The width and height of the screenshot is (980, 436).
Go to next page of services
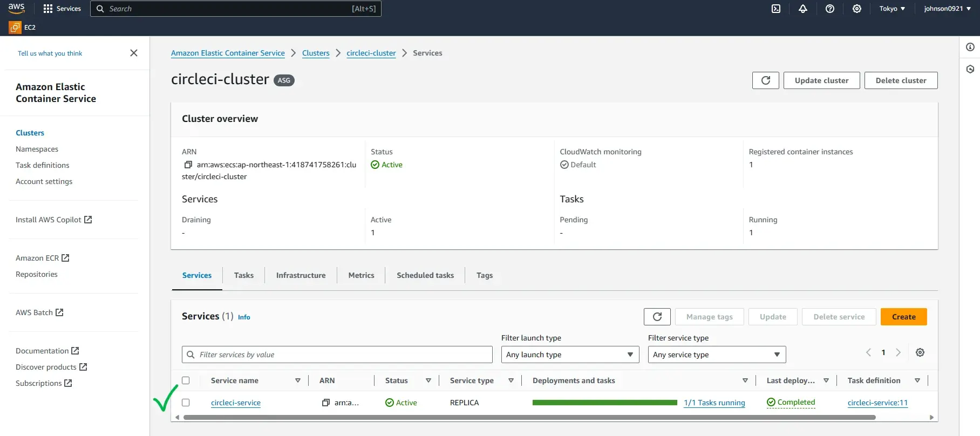click(898, 352)
